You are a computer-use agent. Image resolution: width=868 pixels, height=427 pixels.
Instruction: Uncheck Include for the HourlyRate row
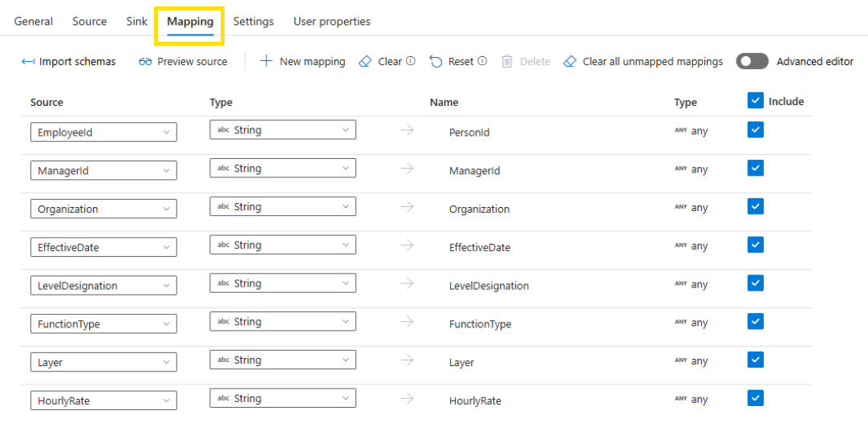pyautogui.click(x=755, y=398)
